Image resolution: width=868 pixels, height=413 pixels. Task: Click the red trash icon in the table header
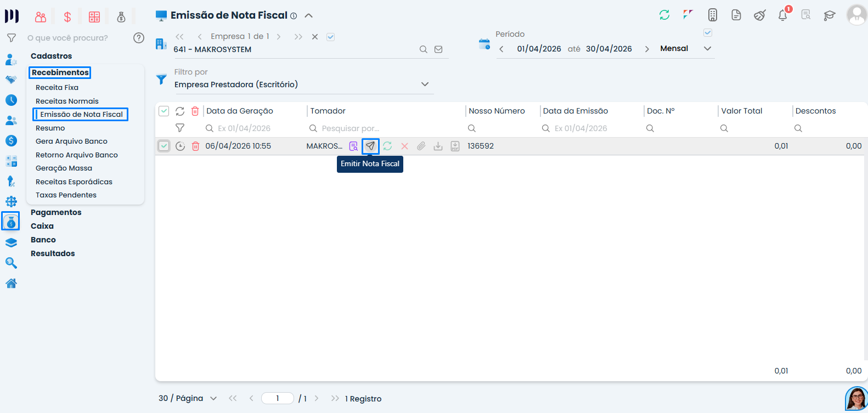click(x=195, y=111)
